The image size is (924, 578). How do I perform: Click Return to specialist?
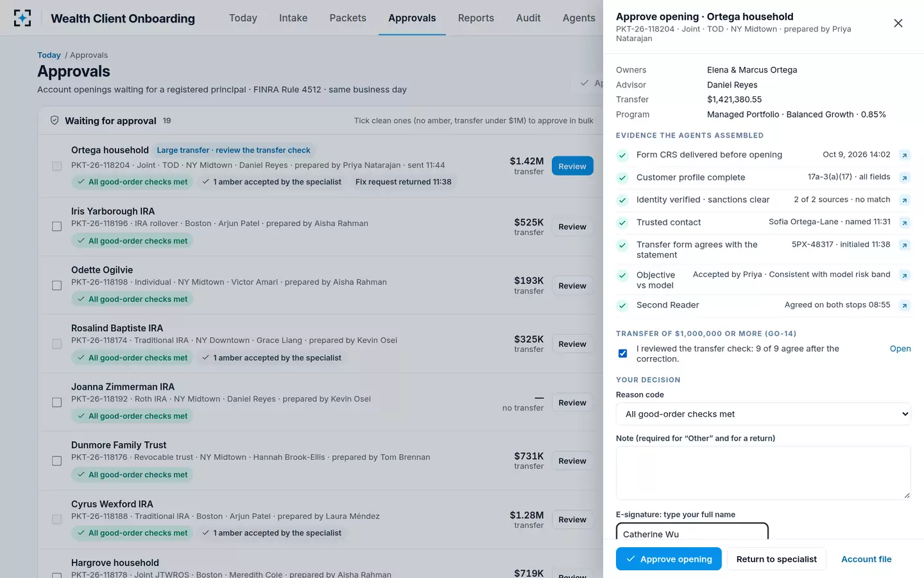(776, 559)
